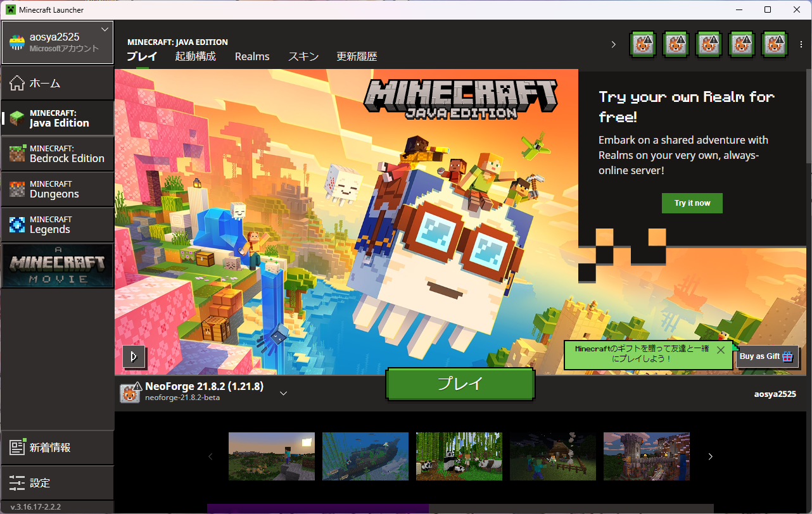812x514 pixels.
Task: Switch to the 起動構成 tab
Action: click(195, 56)
